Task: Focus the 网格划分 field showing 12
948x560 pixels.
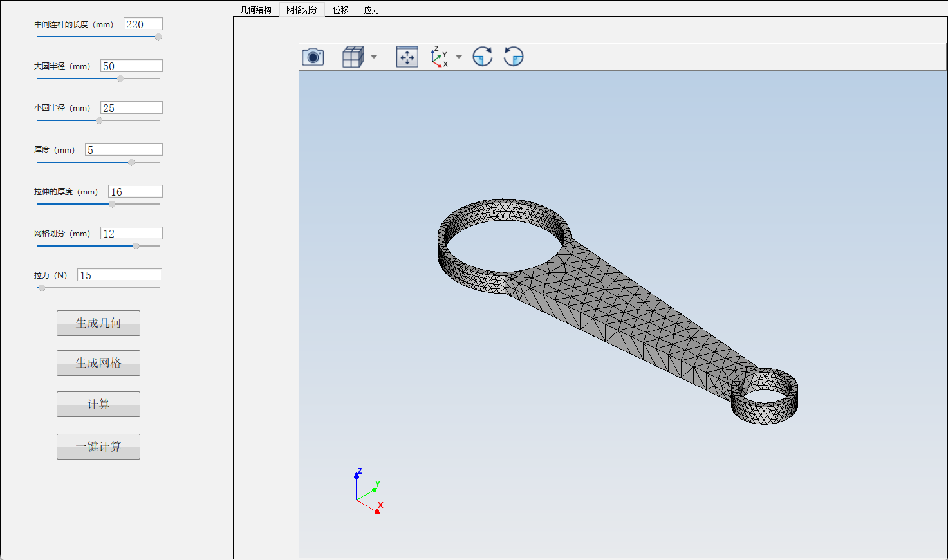Action: tap(131, 234)
